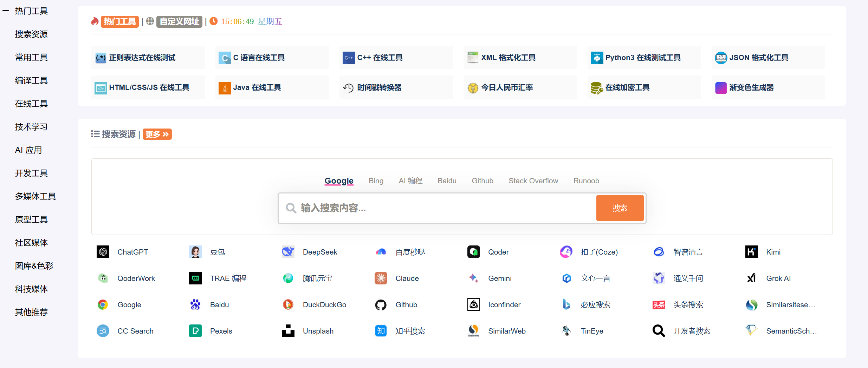Select the Google search tab
This screenshot has width=868, height=368.
[x=339, y=181]
